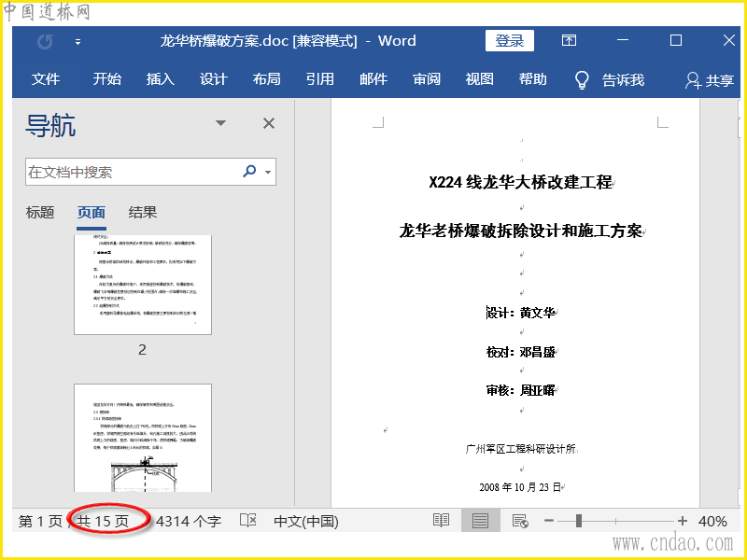Switch to the 帮助 ribbon tab
Image resolution: width=747 pixels, height=560 pixels.
(532, 79)
